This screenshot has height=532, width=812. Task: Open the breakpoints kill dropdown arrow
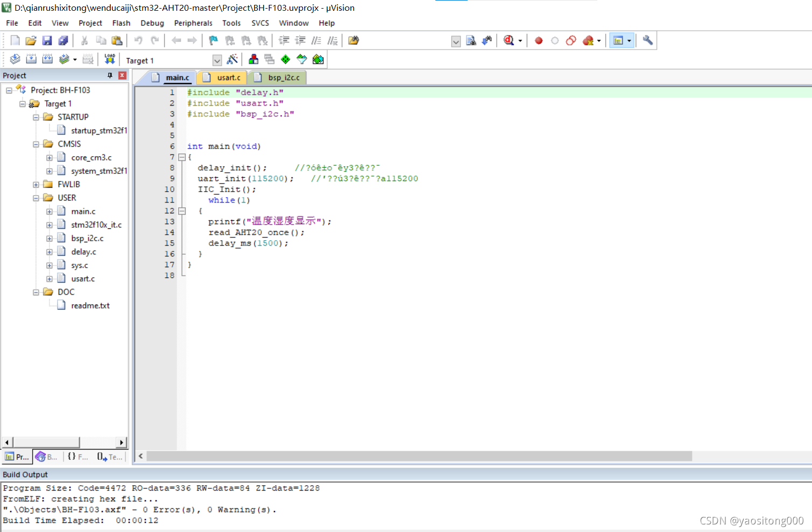pos(599,41)
